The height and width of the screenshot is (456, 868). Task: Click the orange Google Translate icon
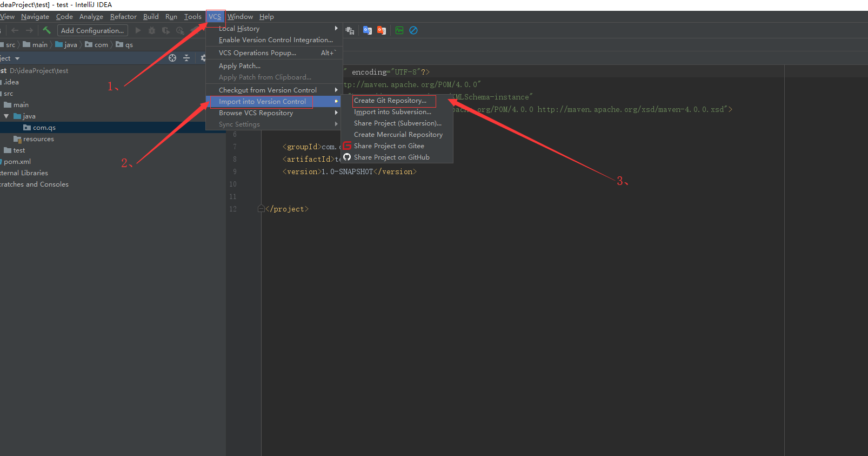click(x=382, y=30)
